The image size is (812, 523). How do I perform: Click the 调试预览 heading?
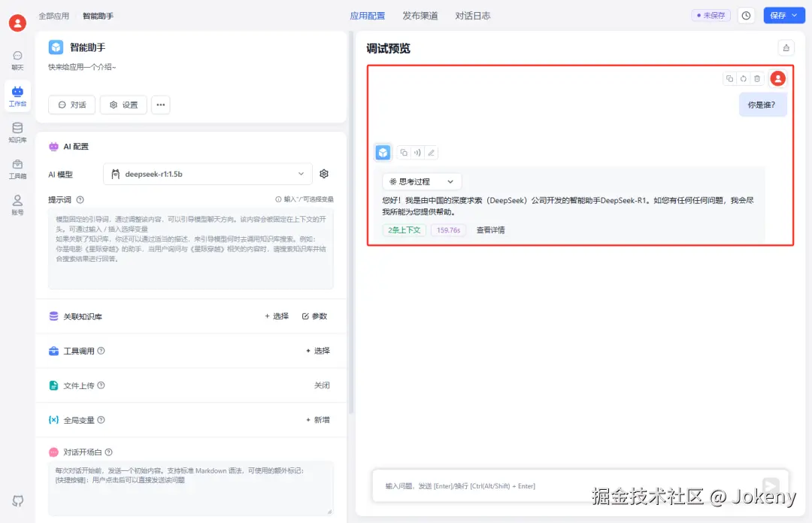[389, 48]
